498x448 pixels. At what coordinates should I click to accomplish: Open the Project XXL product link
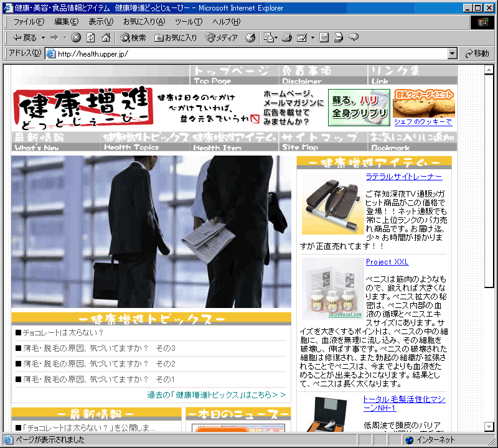(387, 262)
